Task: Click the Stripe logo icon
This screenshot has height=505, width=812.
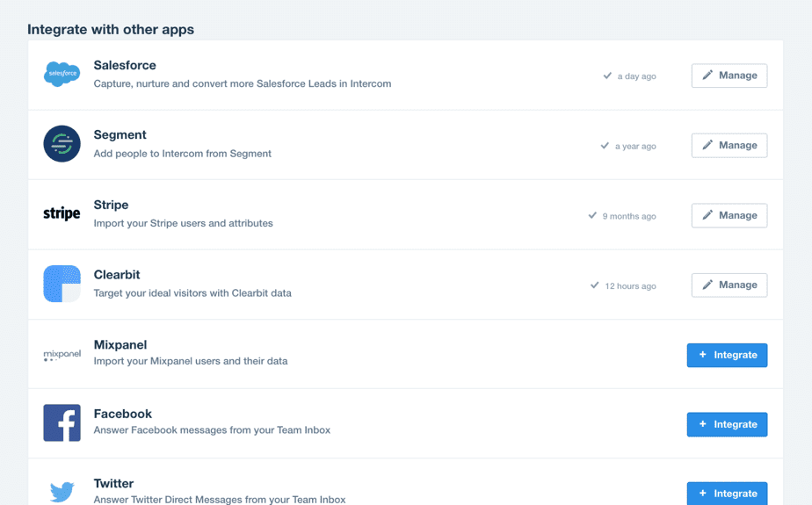Action: 62,214
